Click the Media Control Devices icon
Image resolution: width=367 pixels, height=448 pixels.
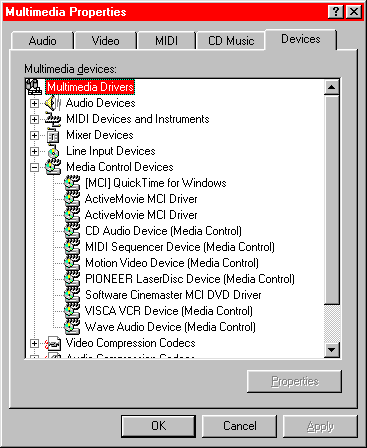[53, 167]
